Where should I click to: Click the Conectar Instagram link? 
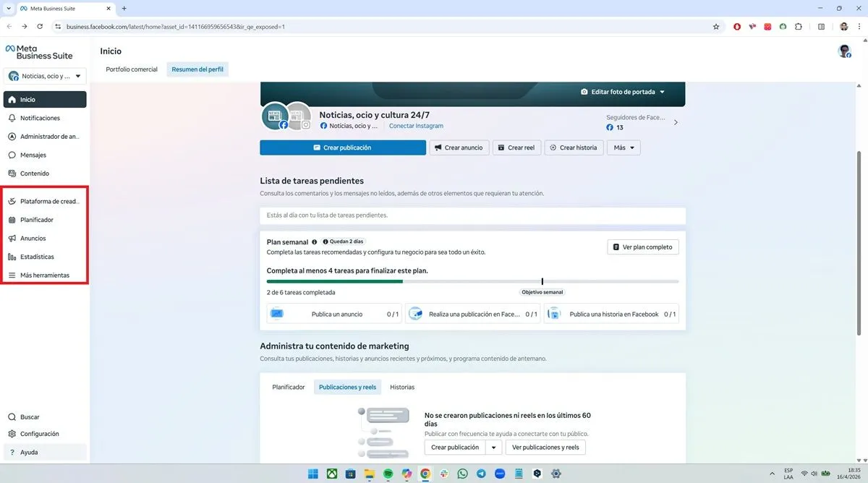pos(416,126)
